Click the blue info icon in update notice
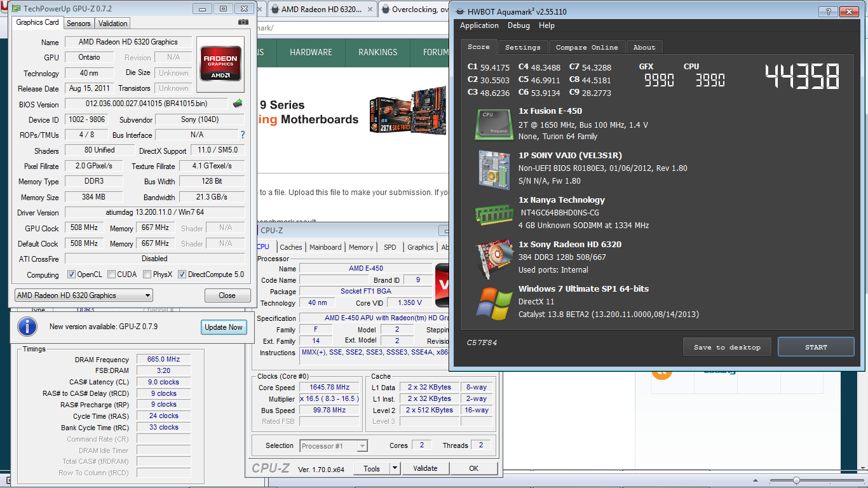868x488 pixels. (27, 327)
